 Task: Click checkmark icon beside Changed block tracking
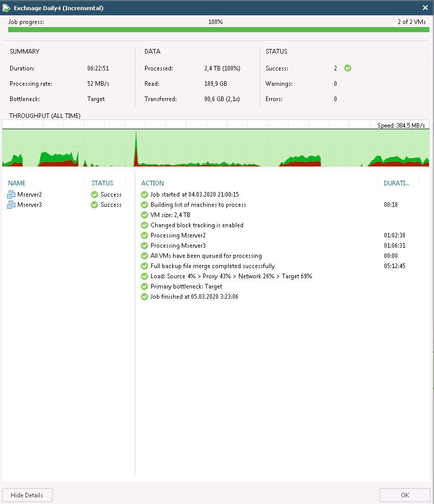point(144,225)
